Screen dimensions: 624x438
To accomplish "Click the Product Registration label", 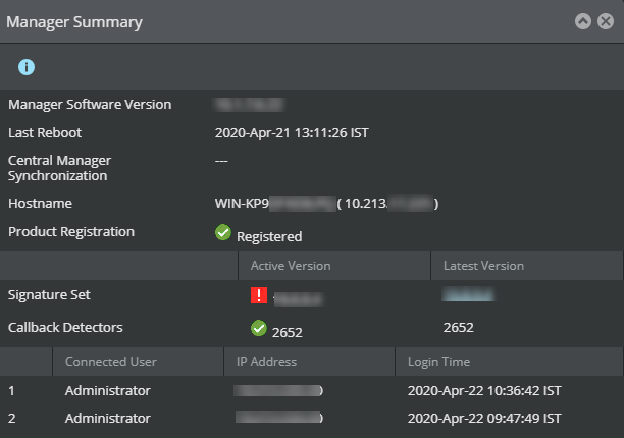I will [71, 232].
